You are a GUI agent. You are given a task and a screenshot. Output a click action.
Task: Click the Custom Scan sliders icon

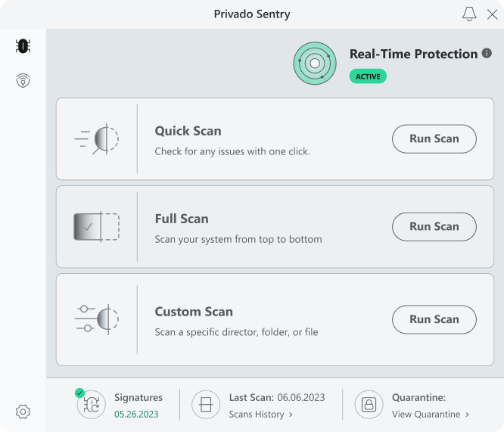[97, 319]
